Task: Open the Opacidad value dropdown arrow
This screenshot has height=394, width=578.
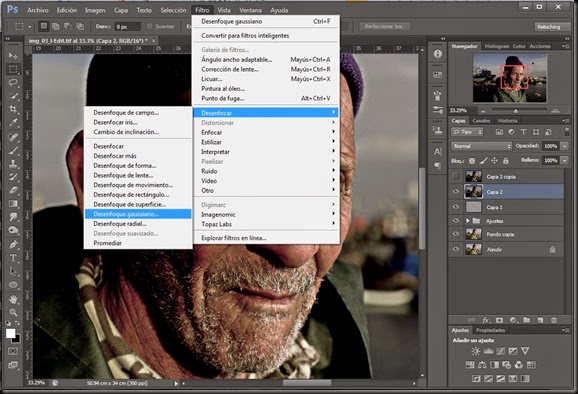Action: click(x=565, y=146)
